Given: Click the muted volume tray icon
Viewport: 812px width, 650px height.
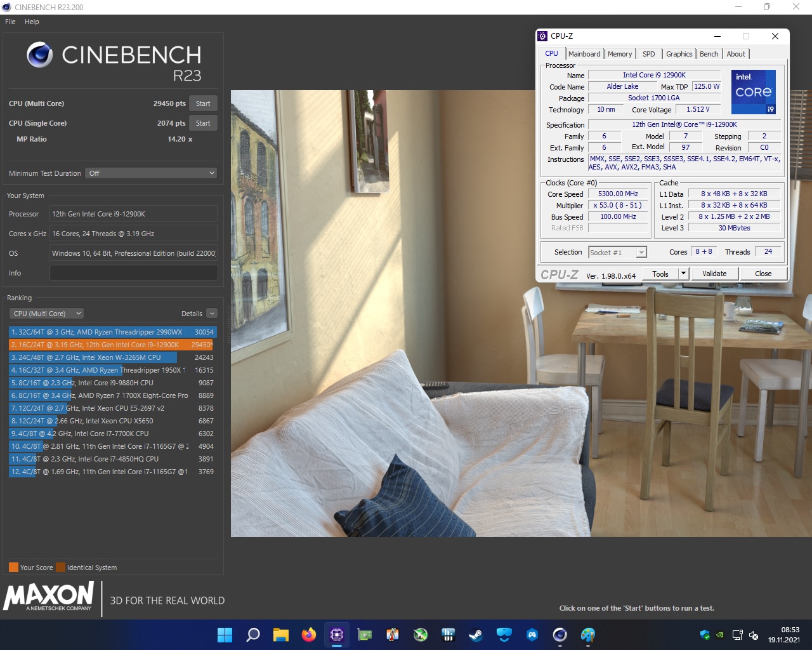Looking at the screenshot, I should click(754, 635).
